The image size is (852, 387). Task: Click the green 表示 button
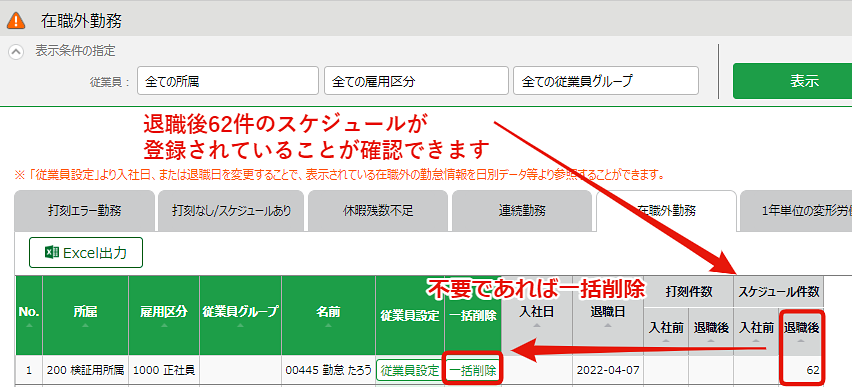(793, 81)
